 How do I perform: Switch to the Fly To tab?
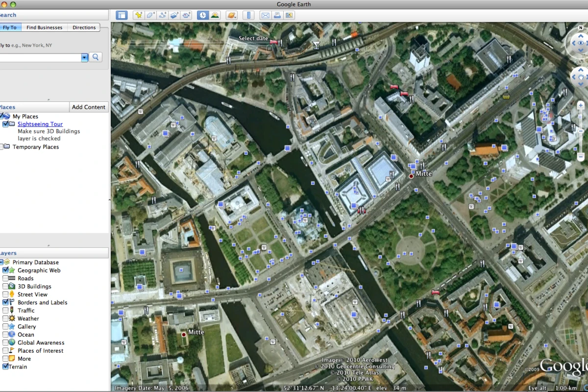coord(10,27)
